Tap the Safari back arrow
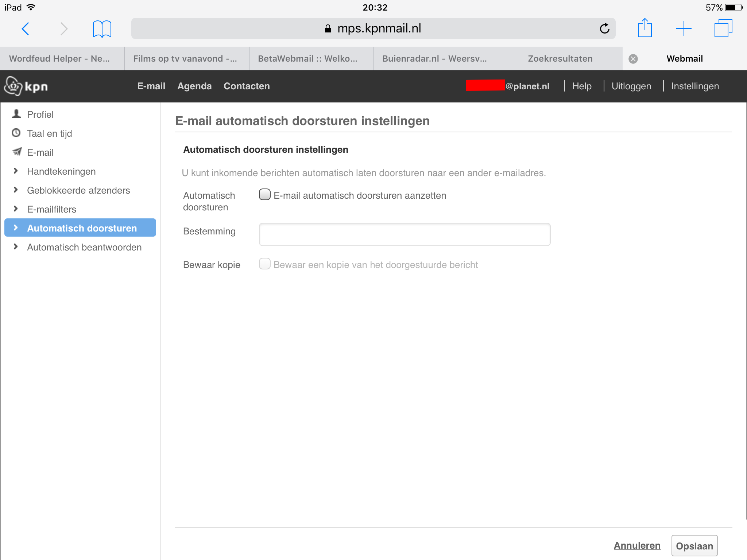The width and height of the screenshot is (747, 560). point(26,28)
